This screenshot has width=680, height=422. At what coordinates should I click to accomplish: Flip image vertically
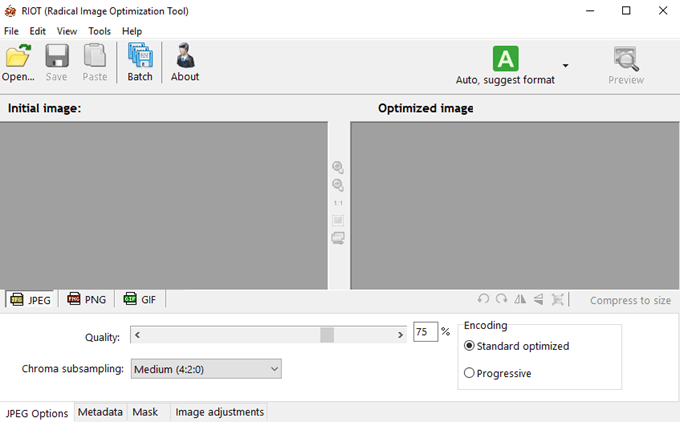539,299
